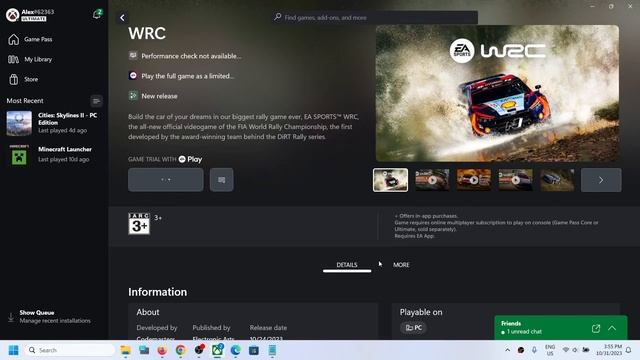Open File Explorer from the taskbar
The height and width of the screenshot is (360, 640).
click(x=125, y=350)
